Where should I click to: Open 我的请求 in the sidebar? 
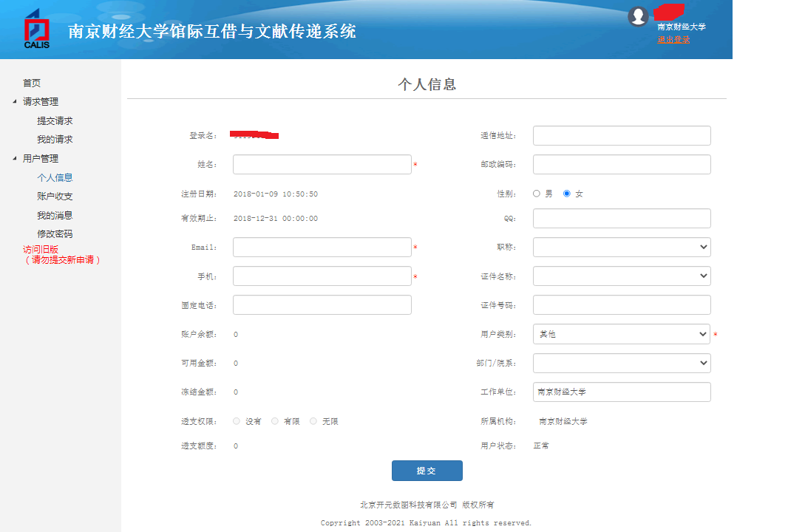[55, 139]
